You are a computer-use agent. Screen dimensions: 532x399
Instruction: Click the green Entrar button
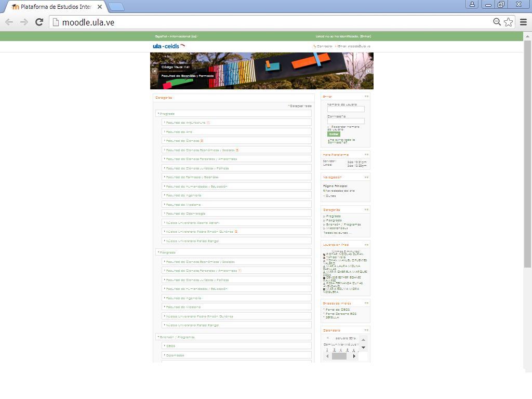pos(334,134)
